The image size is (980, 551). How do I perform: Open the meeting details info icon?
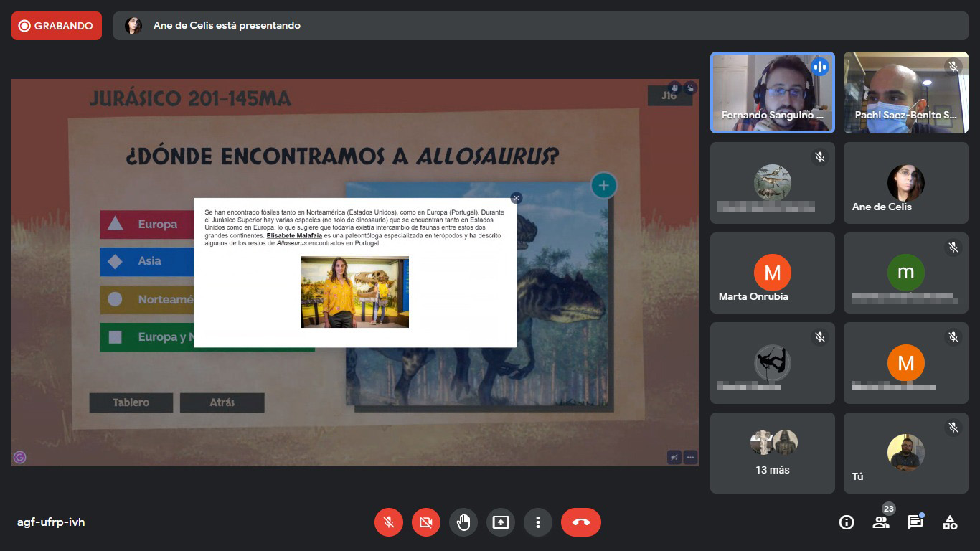click(847, 522)
